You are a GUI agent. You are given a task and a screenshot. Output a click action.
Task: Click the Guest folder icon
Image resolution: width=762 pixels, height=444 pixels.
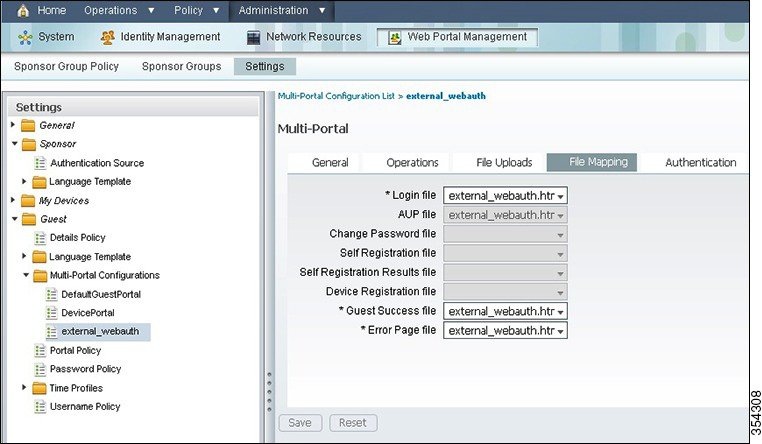tap(29, 219)
